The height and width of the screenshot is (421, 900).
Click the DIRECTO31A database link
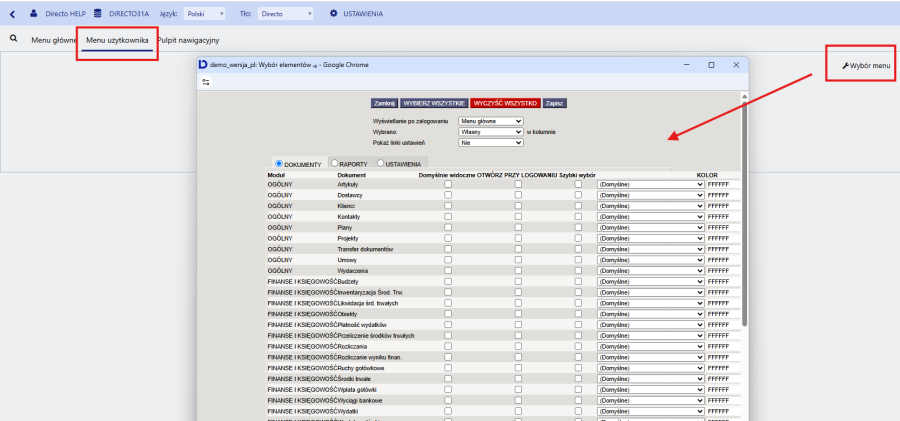129,14
